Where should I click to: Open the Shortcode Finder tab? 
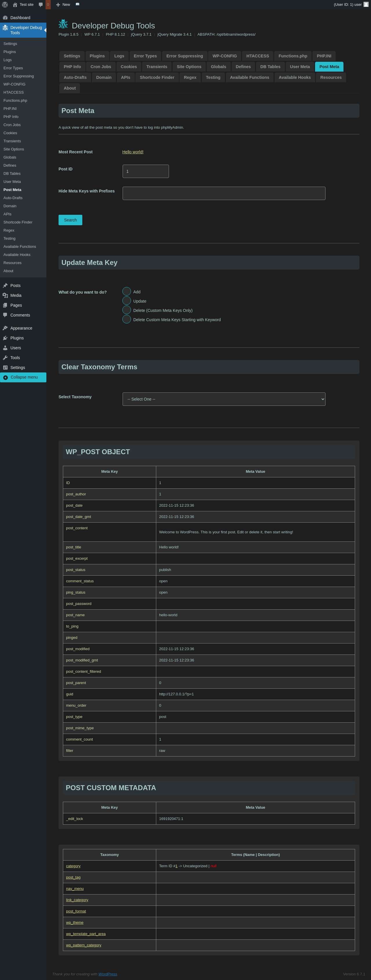point(157,77)
